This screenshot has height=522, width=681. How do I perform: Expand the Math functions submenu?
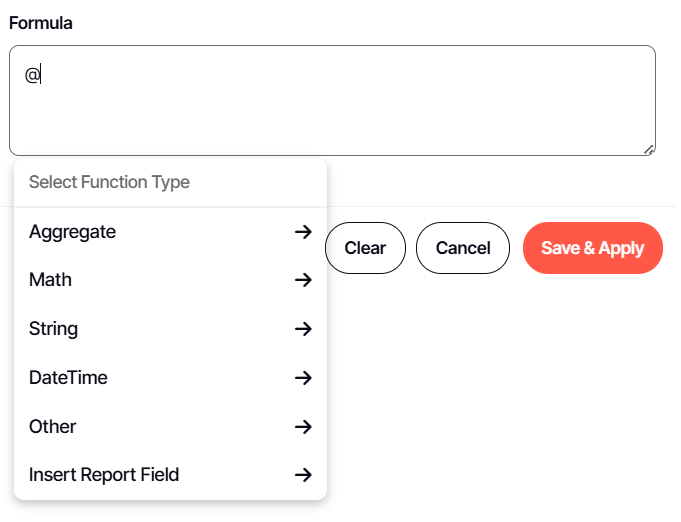pyautogui.click(x=51, y=280)
